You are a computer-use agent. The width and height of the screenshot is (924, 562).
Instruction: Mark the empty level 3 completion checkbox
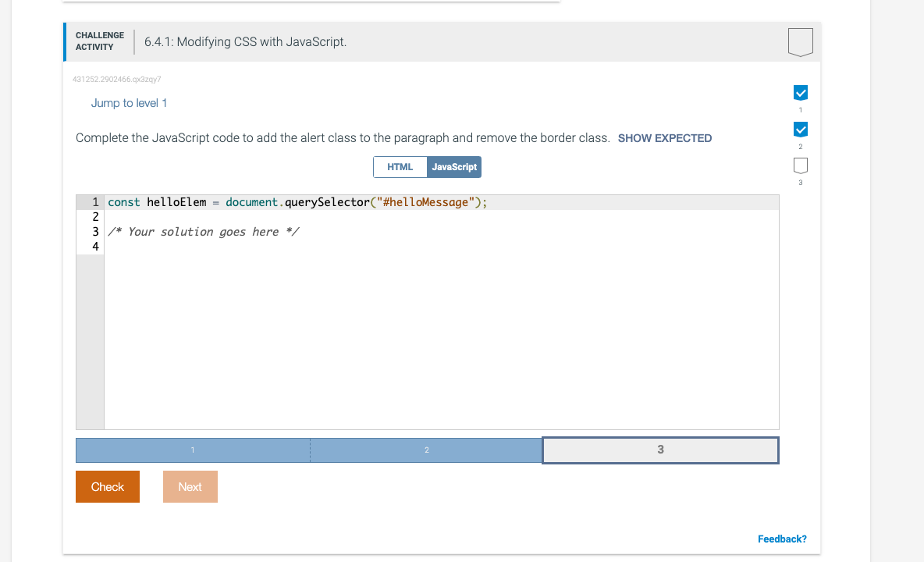(800, 165)
